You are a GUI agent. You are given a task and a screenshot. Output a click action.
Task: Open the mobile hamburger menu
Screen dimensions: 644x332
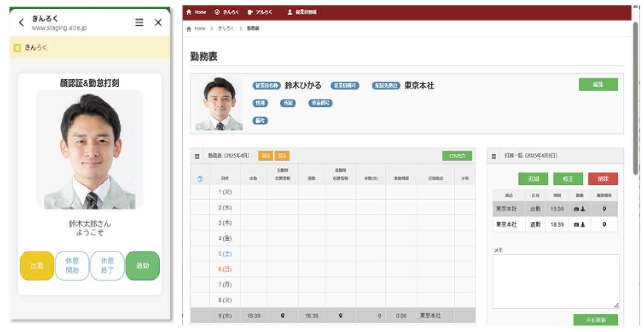click(x=139, y=23)
